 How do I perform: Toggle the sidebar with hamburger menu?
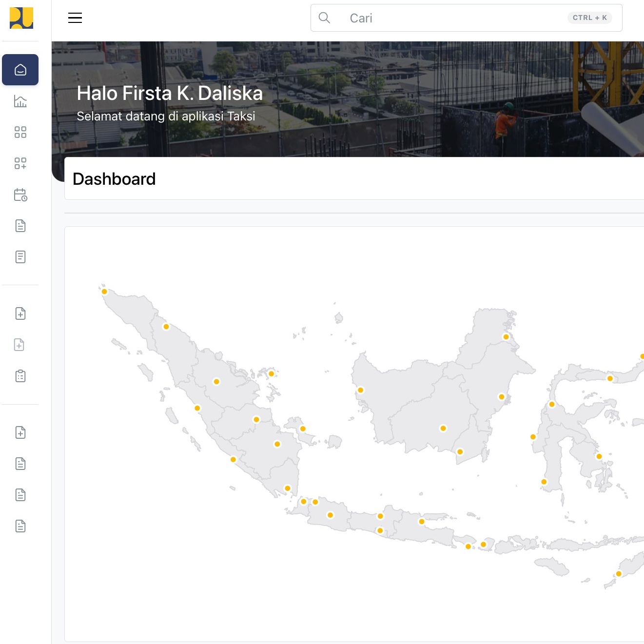[75, 18]
